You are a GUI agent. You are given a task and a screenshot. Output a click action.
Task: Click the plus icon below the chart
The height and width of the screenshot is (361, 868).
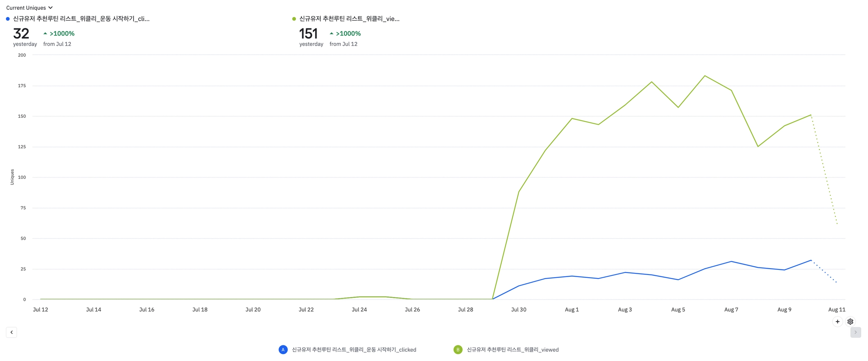[x=837, y=322]
